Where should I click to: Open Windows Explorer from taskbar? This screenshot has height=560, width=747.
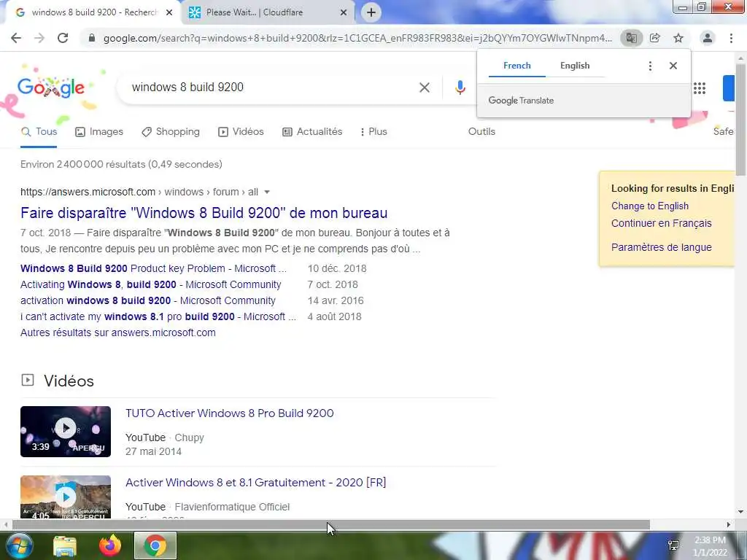click(x=65, y=546)
